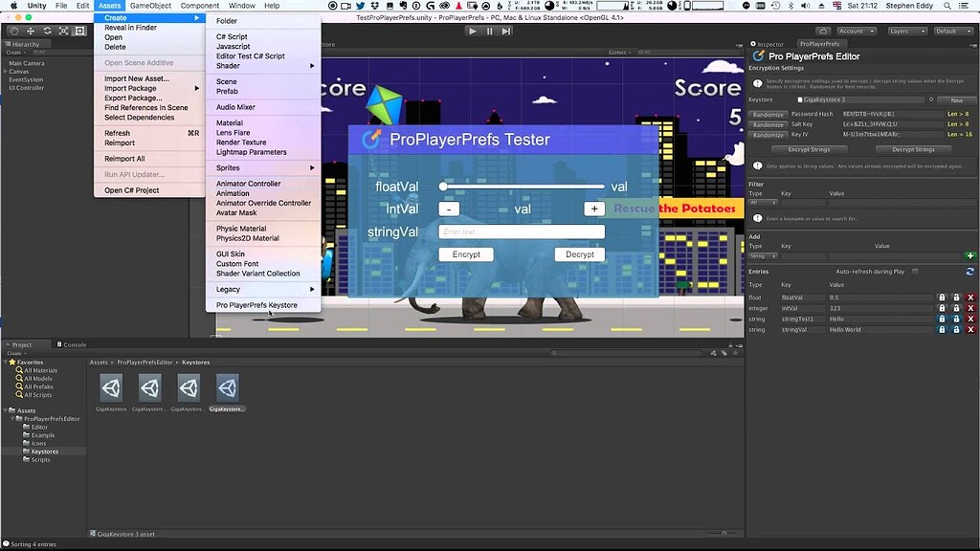The height and width of the screenshot is (551, 980).
Task: Open the Default layout dropdown
Action: (950, 31)
